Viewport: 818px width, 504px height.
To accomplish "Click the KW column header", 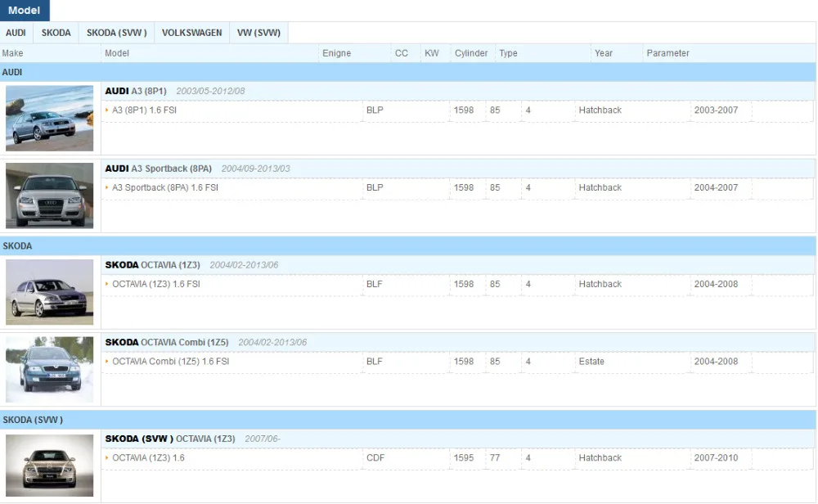I will (x=431, y=53).
